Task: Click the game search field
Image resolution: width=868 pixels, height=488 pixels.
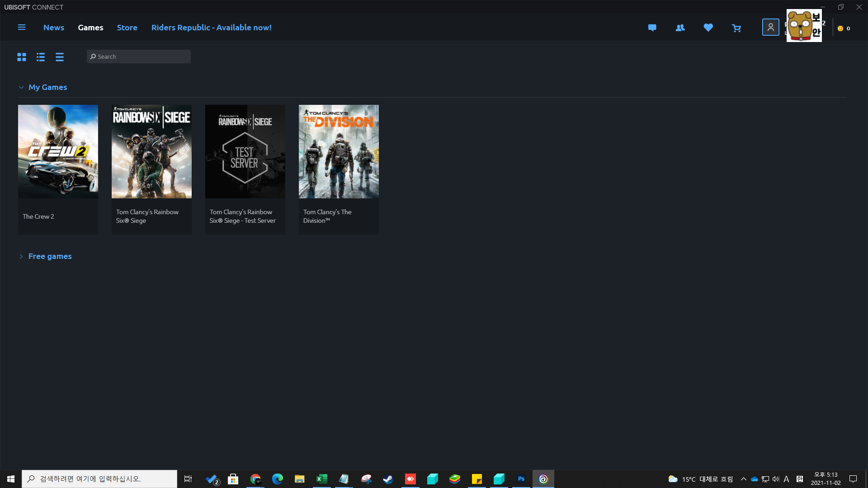Action: pyautogui.click(x=139, y=56)
